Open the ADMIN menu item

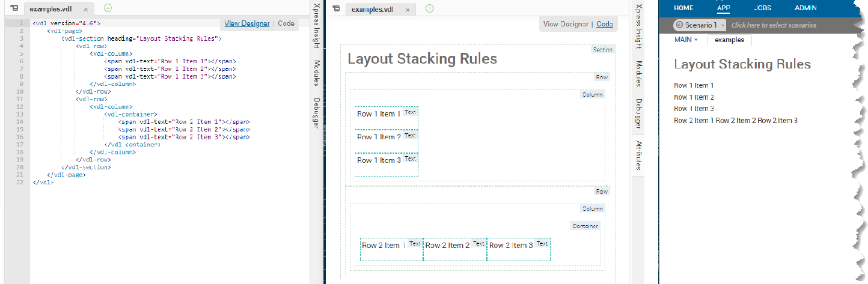pos(805,8)
